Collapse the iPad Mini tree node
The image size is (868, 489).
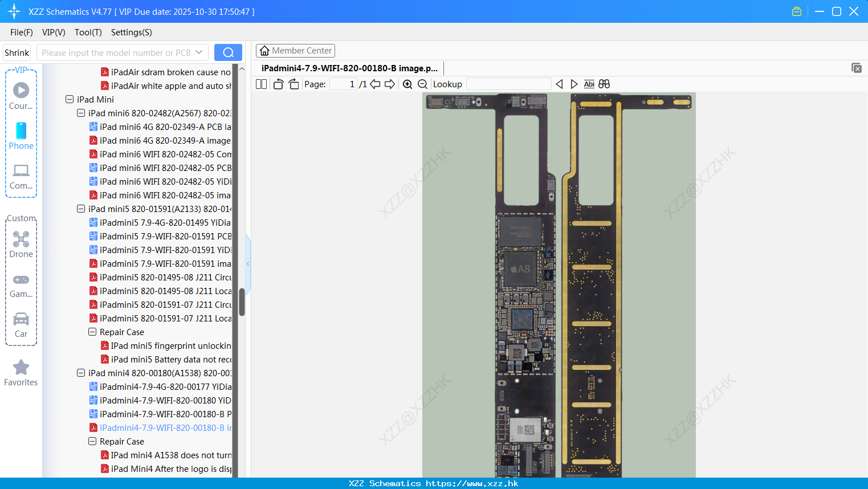(x=70, y=99)
